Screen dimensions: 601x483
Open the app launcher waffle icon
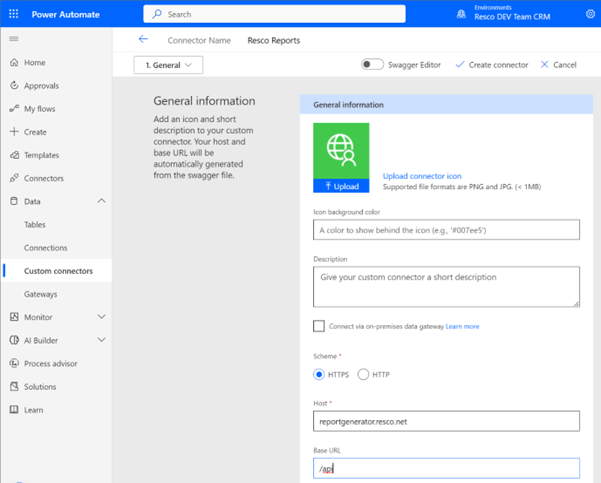pos(14,14)
